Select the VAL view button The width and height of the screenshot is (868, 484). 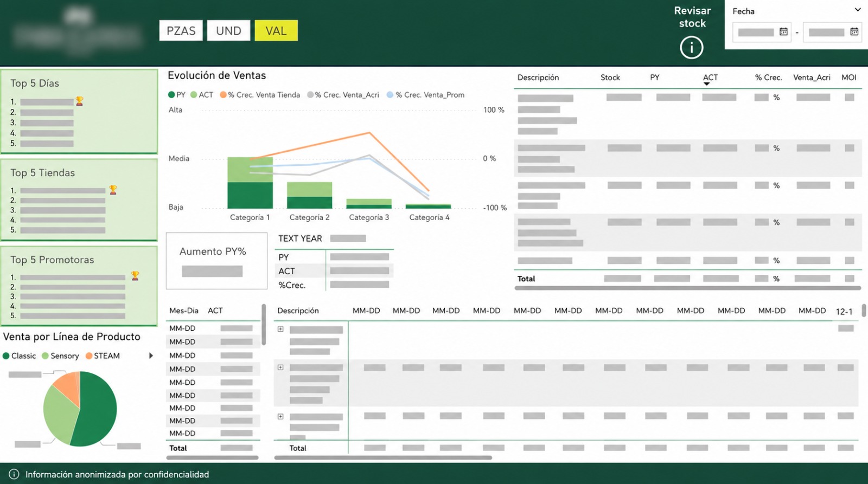[x=276, y=31]
